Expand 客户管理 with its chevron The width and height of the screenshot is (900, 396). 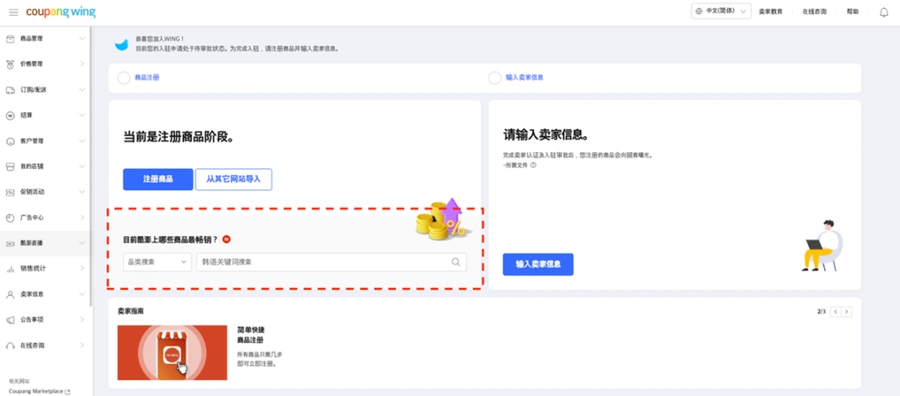pos(82,141)
